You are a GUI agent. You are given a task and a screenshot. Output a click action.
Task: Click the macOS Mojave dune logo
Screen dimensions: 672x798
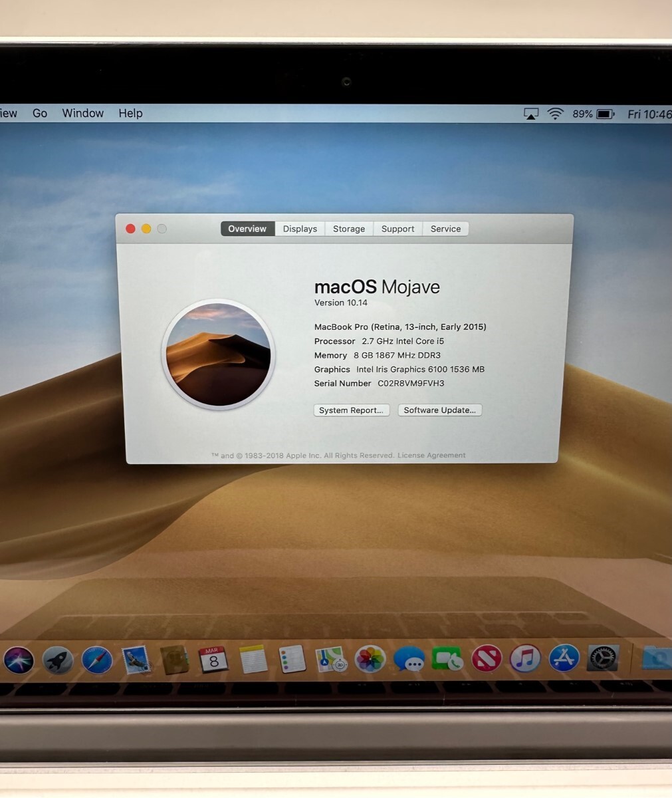(218, 354)
